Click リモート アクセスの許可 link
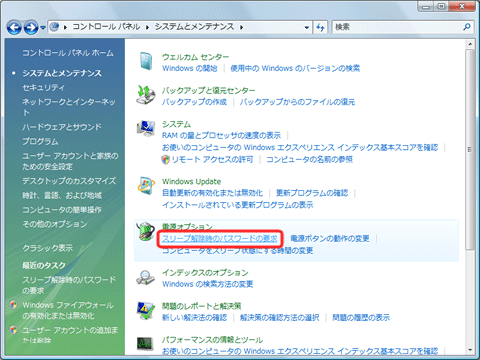This screenshot has width=480, height=360. point(212,160)
